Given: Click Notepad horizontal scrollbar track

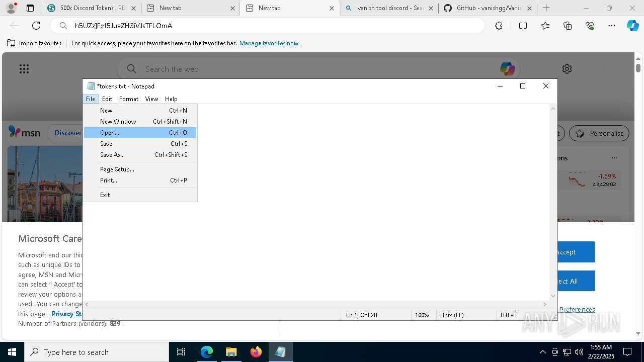Looking at the screenshot, I should pyautogui.click(x=315, y=304).
